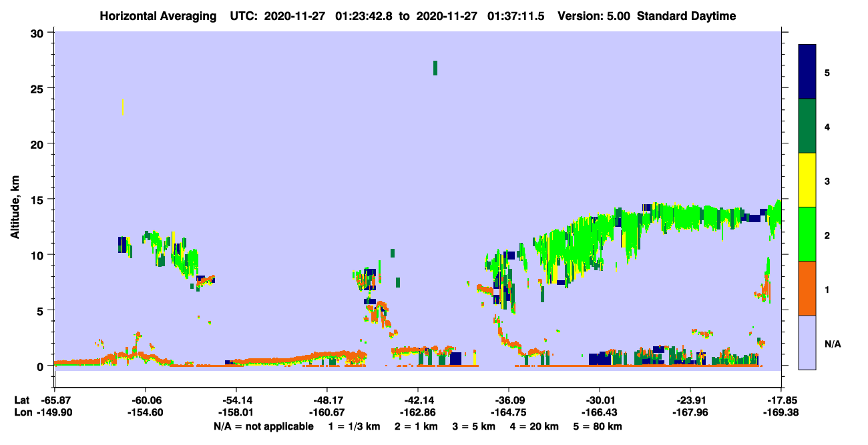The image size is (868, 445).
Task: Click the 'Lat' row label
Action: coord(21,400)
